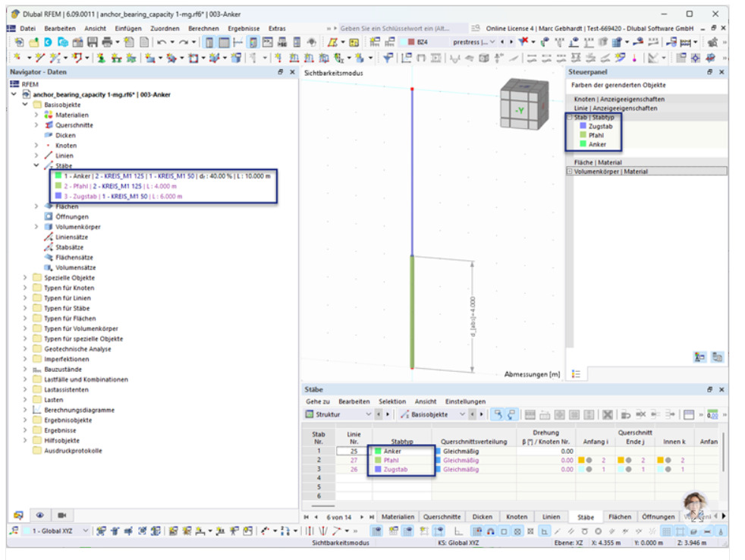
Task: Click the Undo arrow in toolbar
Action: point(162,42)
